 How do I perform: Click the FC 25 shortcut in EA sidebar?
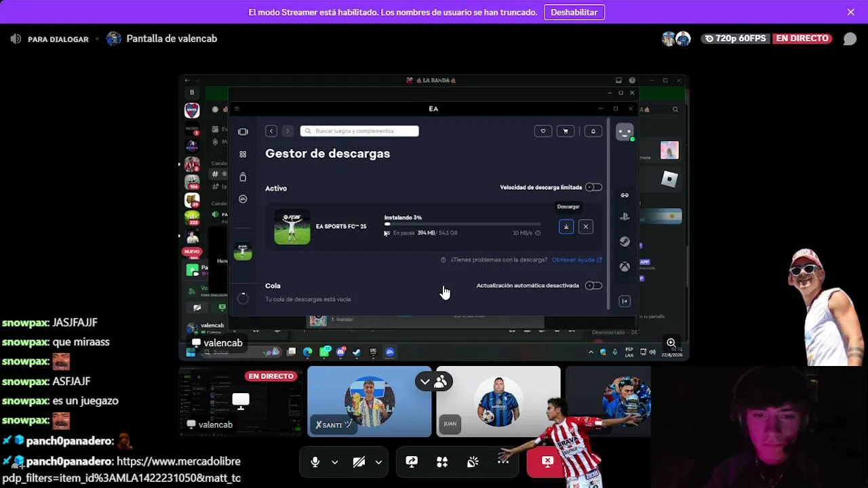(x=243, y=251)
